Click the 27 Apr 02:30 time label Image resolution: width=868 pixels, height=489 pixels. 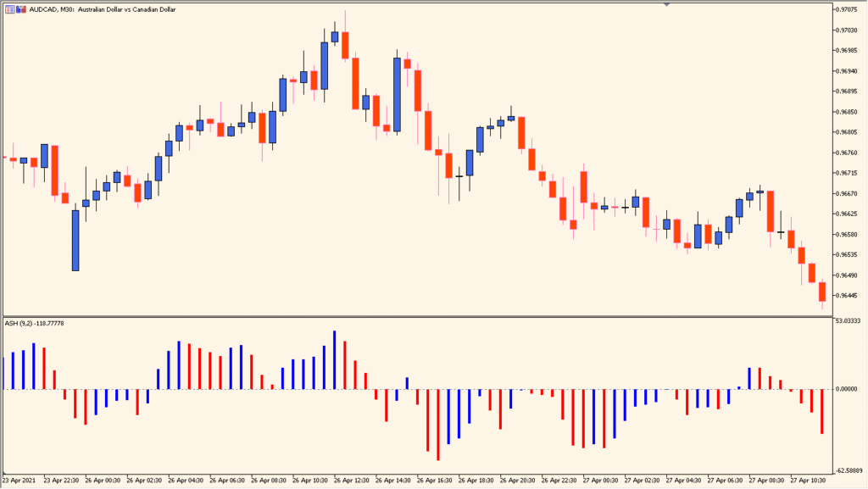pyautogui.click(x=643, y=481)
